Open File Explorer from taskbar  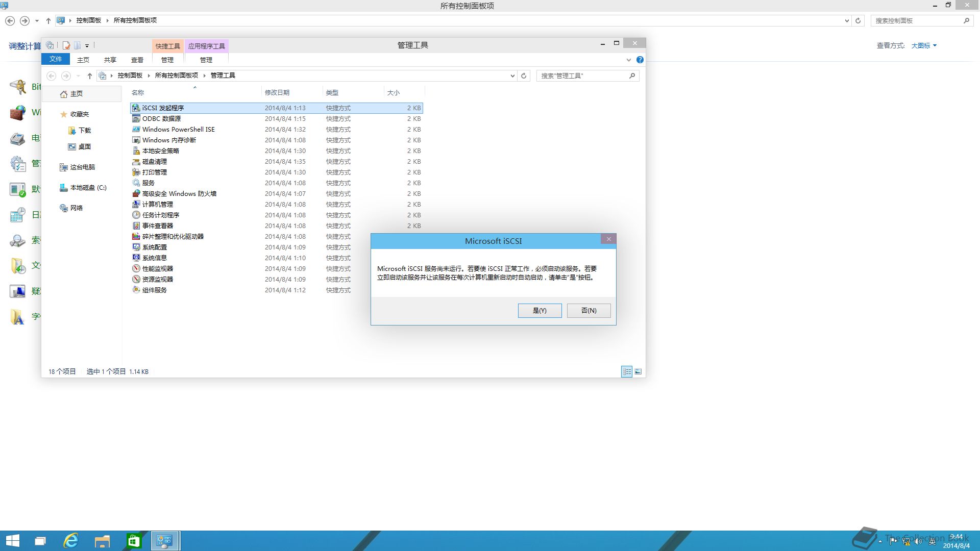pos(102,541)
